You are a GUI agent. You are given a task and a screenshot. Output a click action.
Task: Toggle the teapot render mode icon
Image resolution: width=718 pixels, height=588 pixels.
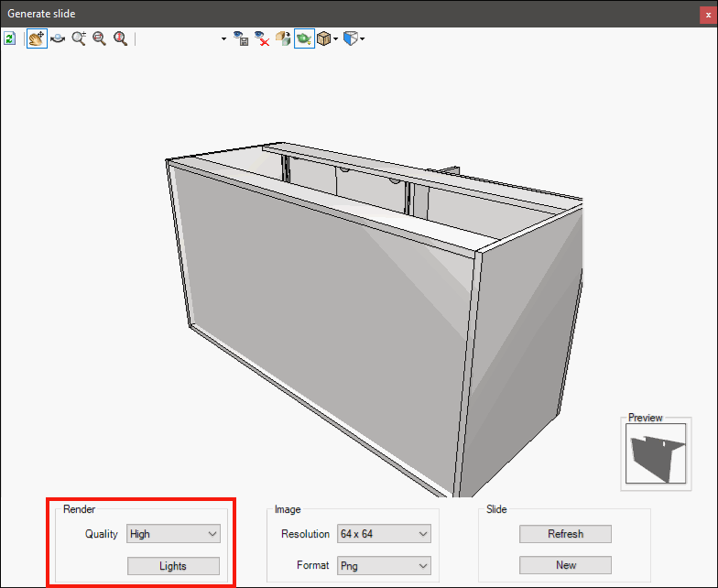(304, 38)
